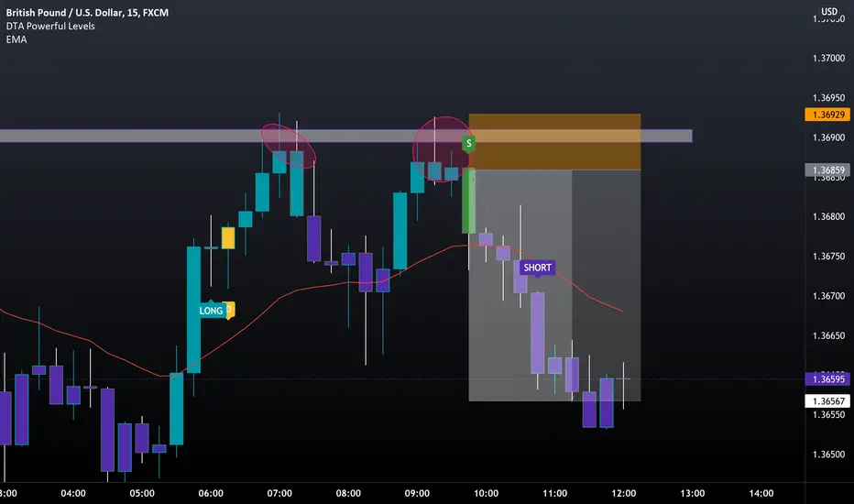Click the orange 1.36929 price label
Screen dimensions: 854x504
coord(827,115)
